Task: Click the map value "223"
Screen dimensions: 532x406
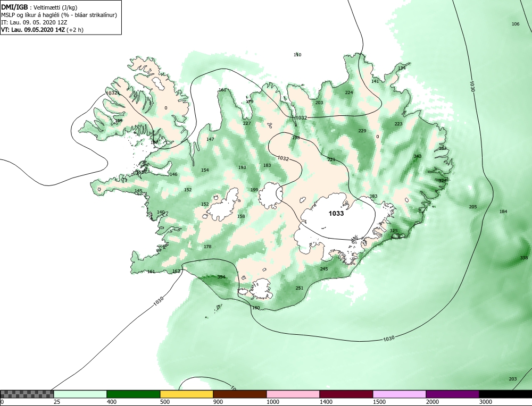Action: click(398, 124)
